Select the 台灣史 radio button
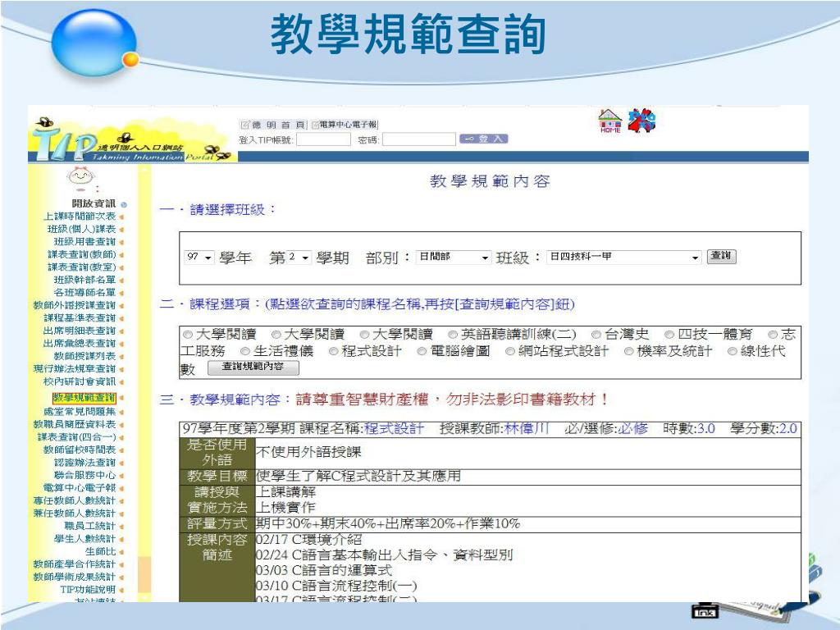Viewport: 840px width, 630px height. point(596,335)
